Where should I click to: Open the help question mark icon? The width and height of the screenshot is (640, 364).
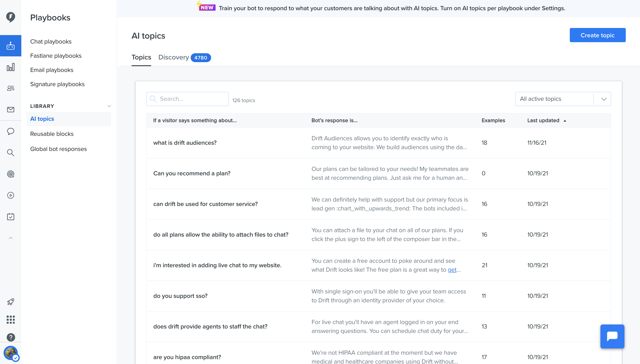pos(10,337)
